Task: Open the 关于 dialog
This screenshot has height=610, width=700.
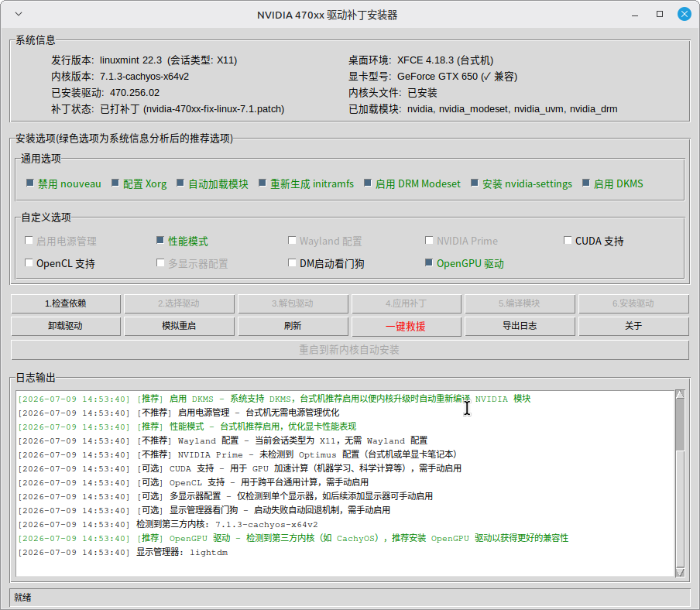Action: click(633, 326)
